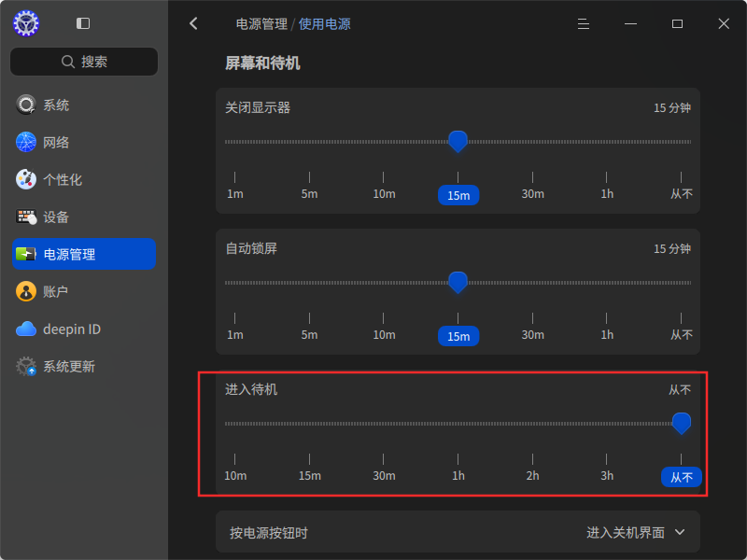Click the 关闭显示器 slider handle

pyautogui.click(x=458, y=142)
